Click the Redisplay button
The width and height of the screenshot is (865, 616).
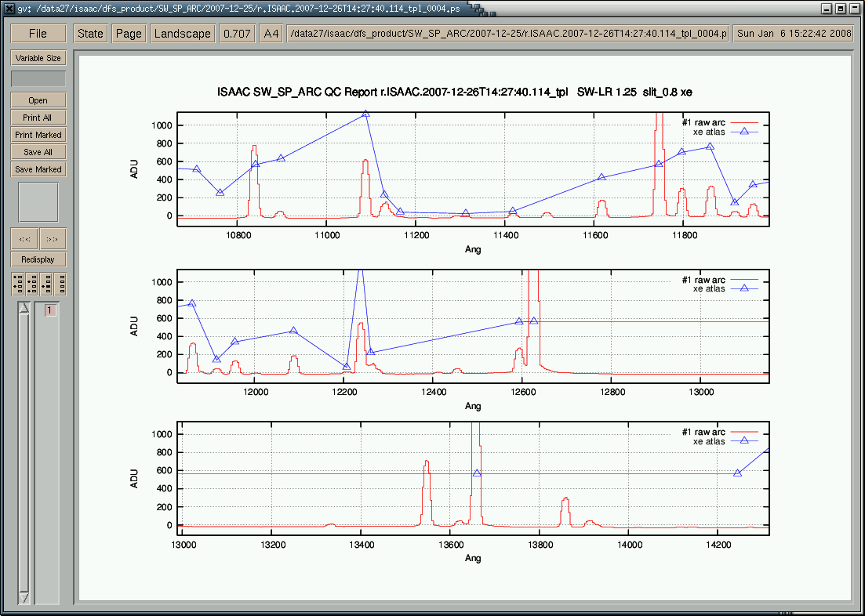pos(38,259)
